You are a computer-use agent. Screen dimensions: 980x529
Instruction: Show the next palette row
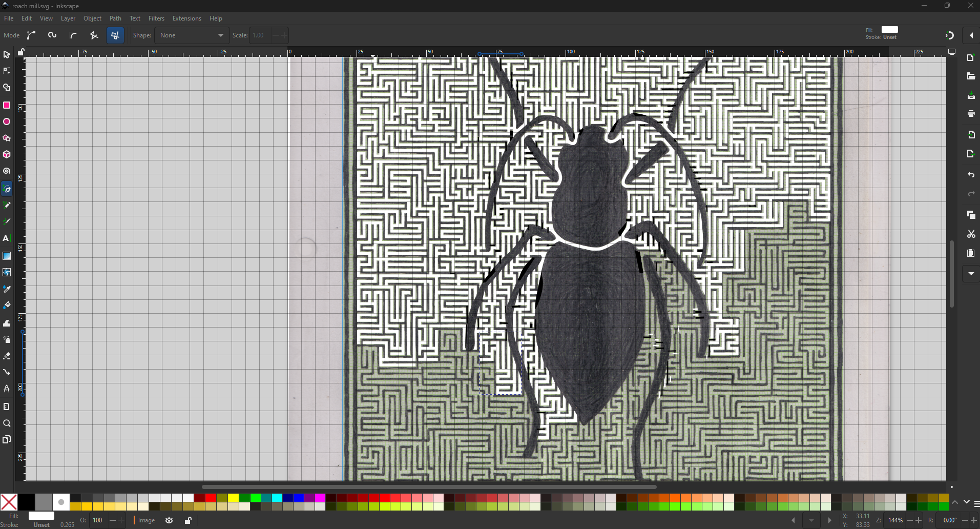coord(966,502)
